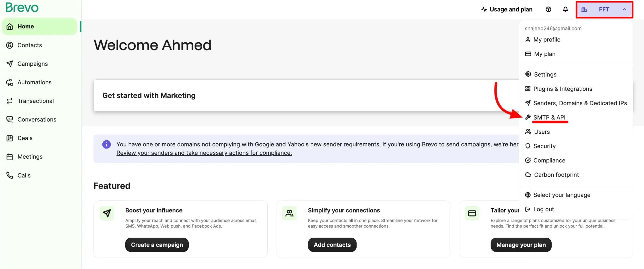Click the Add contacts button

(332, 245)
